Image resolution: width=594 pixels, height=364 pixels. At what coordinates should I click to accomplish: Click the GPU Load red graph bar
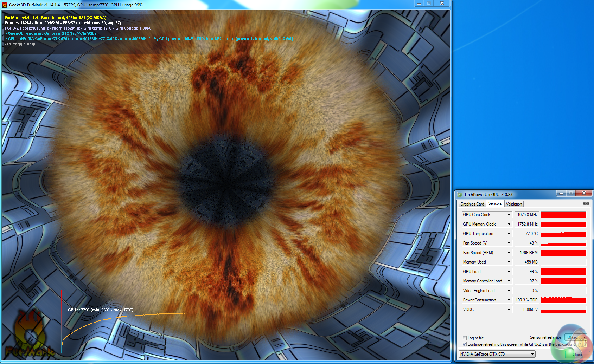tap(563, 272)
